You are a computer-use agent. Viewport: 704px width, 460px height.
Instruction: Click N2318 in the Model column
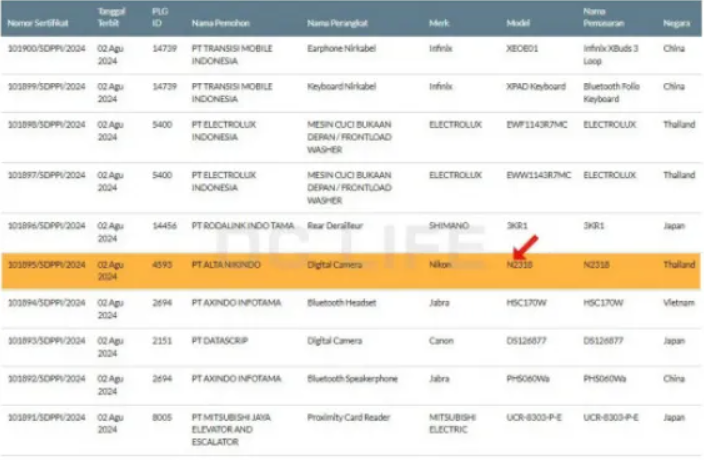click(519, 264)
